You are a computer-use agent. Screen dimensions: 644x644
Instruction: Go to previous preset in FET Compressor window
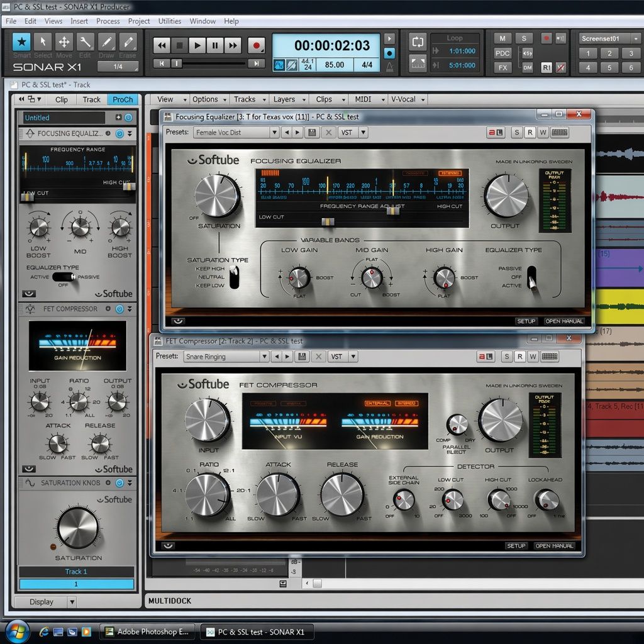(277, 357)
